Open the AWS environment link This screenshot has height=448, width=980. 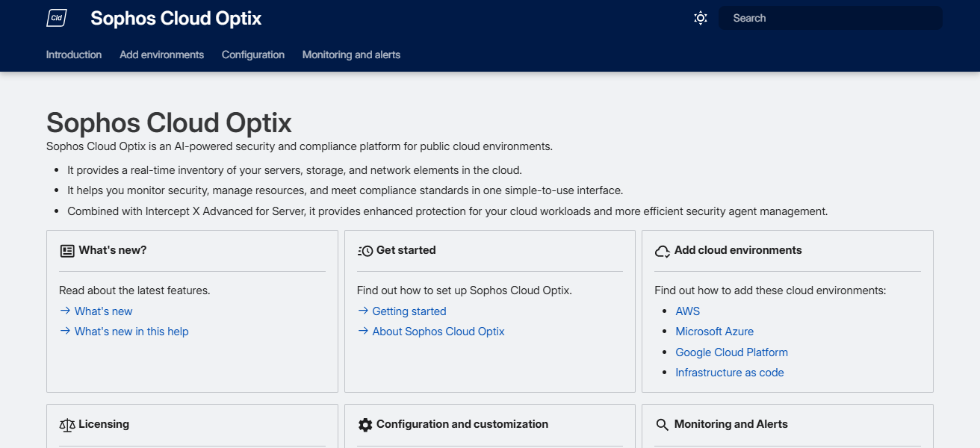pyautogui.click(x=687, y=311)
